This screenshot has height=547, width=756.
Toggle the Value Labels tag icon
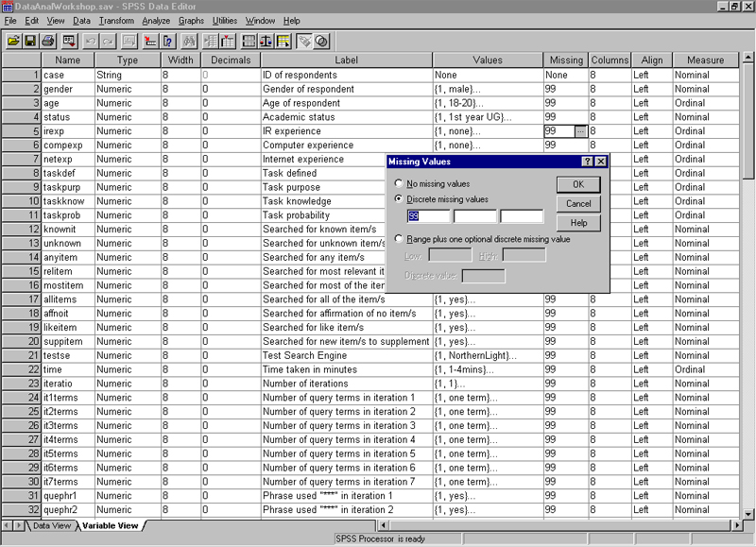point(304,41)
